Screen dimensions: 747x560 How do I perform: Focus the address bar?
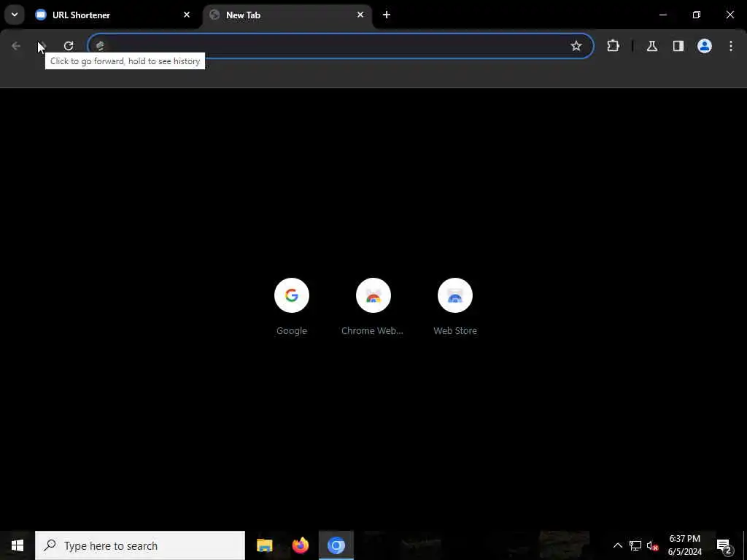point(341,46)
